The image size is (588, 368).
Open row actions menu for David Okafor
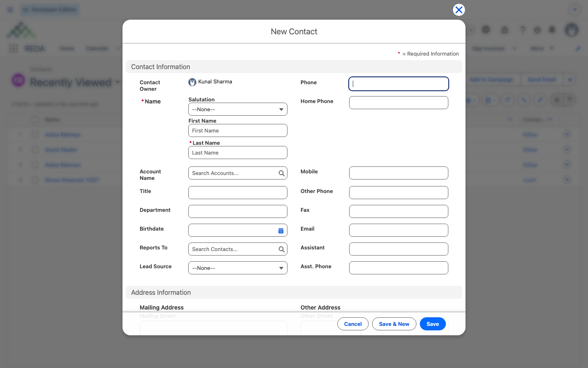pyautogui.click(x=567, y=150)
